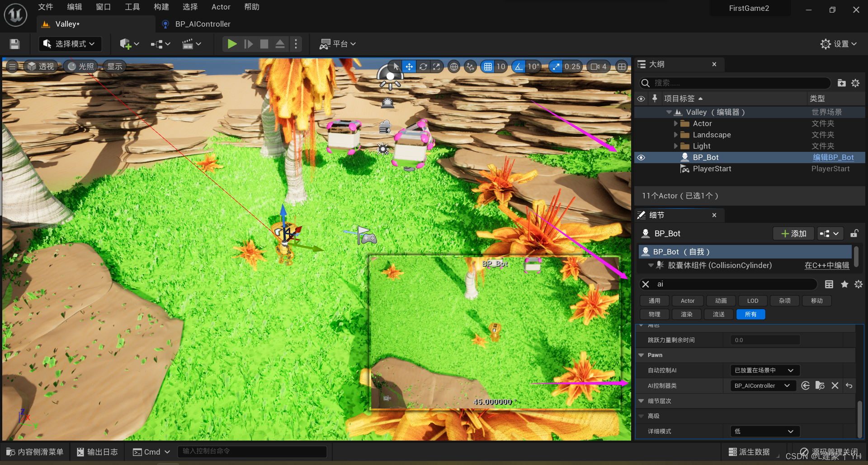Image resolution: width=868 pixels, height=465 pixels.
Task: Open the 平台 platforms dropdown
Action: tap(338, 44)
